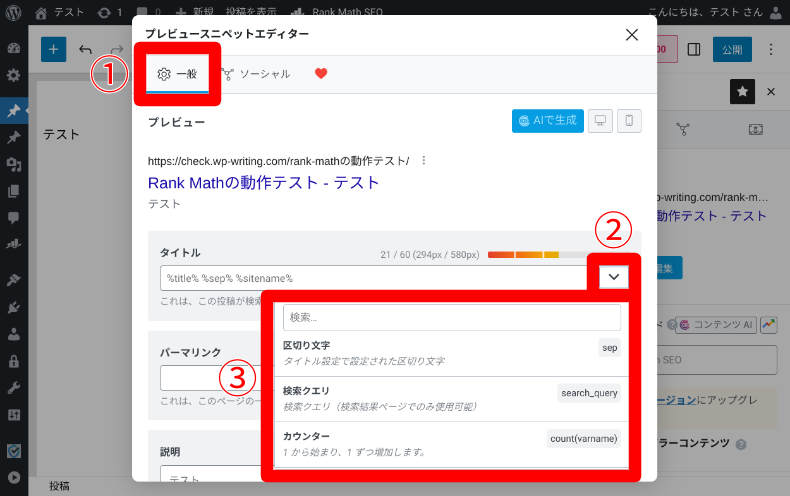Expand the title variable dropdown arrow
790x496 pixels.
coord(613,277)
